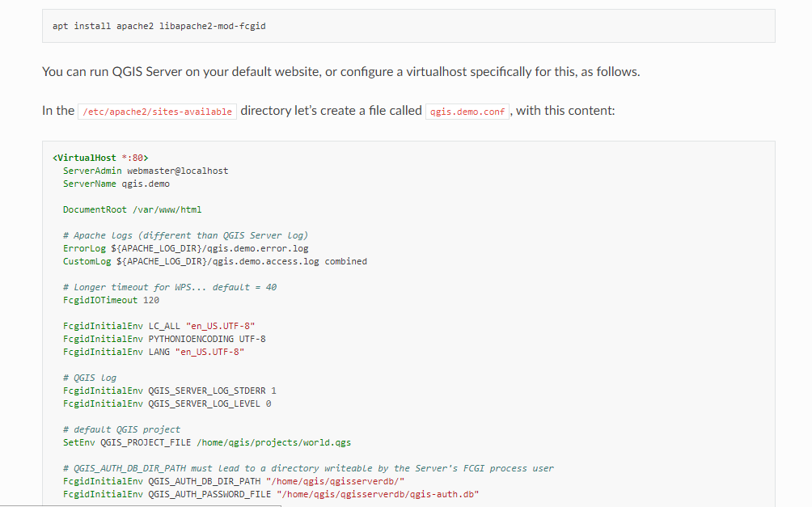
Task: Click the qgis.demo.conf inline filename
Action: click(x=467, y=112)
